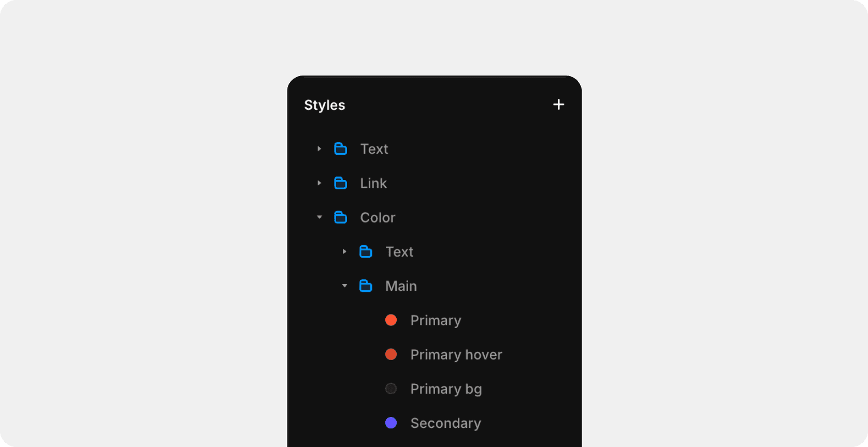Click the orange swatch beside Primary hover
The height and width of the screenshot is (447, 868).
point(391,354)
